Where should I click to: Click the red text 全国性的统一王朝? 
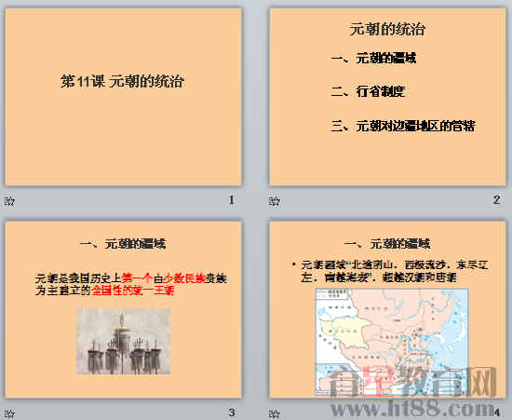click(133, 291)
